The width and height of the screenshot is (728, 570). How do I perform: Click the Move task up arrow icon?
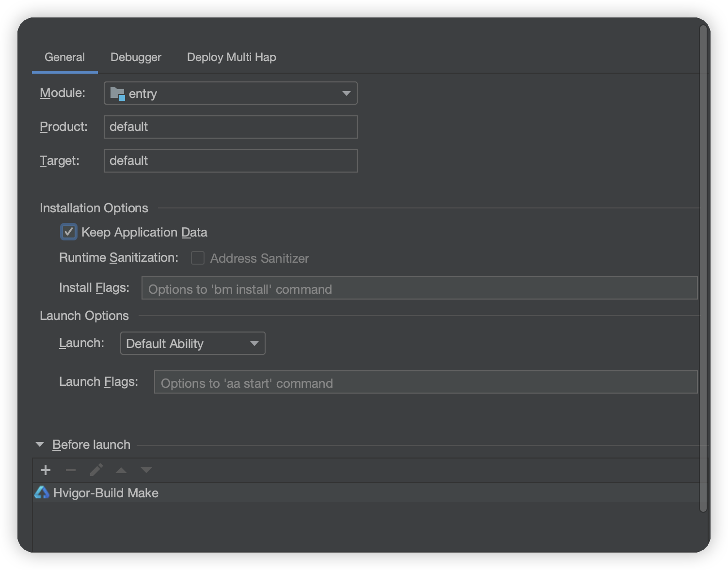121,470
